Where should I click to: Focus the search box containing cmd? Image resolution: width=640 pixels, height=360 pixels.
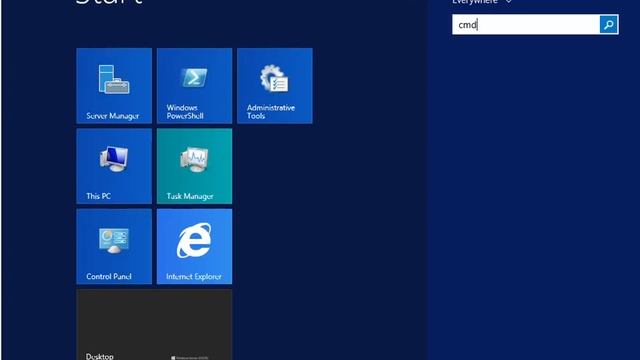(x=526, y=24)
